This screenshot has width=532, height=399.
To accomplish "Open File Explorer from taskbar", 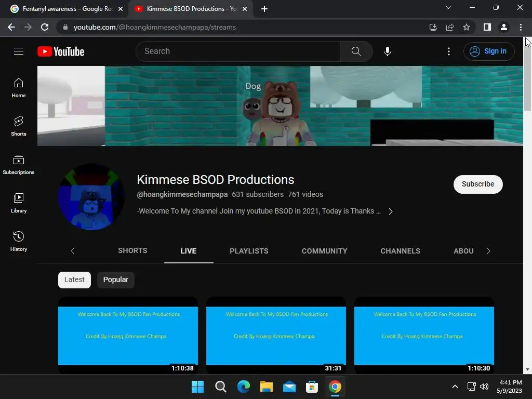I will click(267, 387).
